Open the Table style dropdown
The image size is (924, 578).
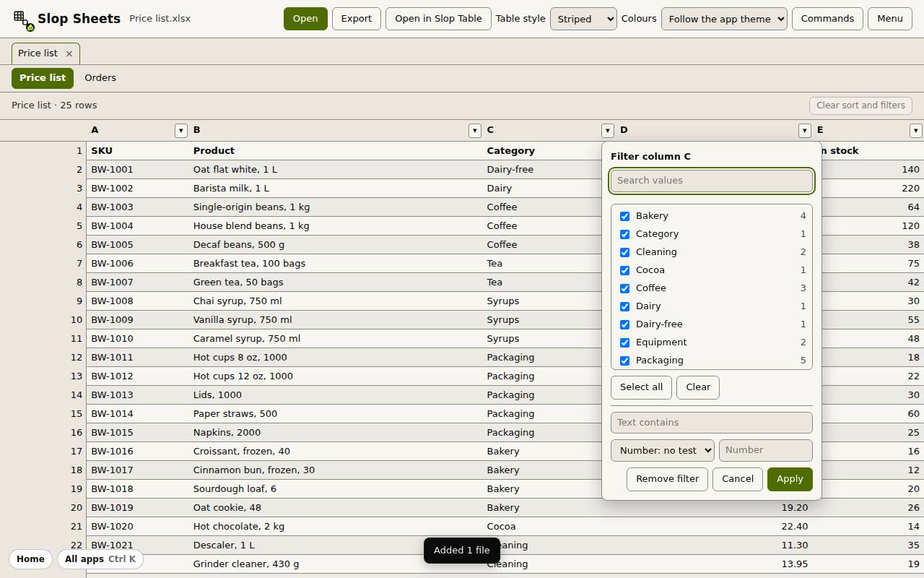[x=583, y=19]
